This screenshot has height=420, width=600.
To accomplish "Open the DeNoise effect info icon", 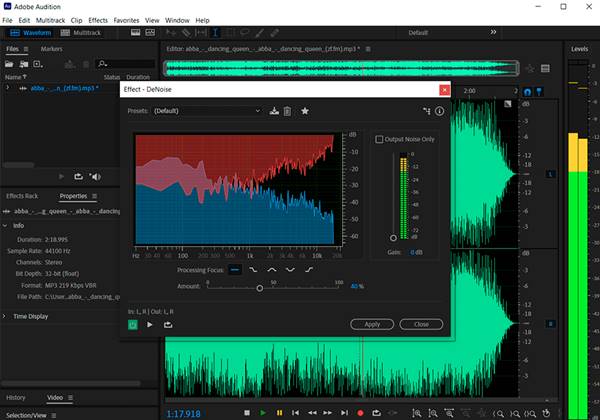I will coord(439,111).
